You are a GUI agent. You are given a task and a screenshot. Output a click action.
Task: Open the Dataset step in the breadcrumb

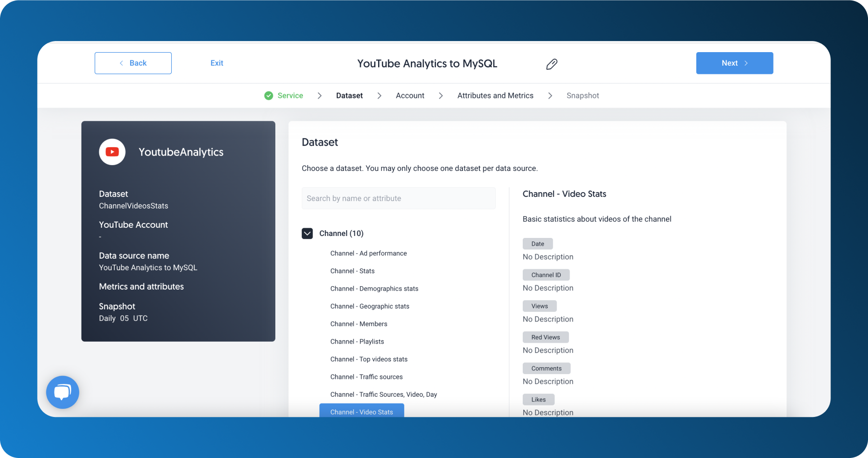click(349, 96)
